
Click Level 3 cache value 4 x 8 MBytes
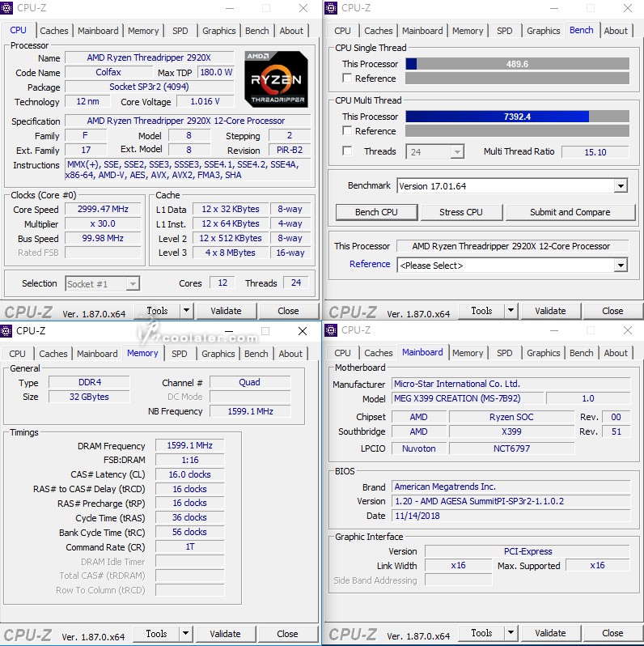click(x=231, y=253)
